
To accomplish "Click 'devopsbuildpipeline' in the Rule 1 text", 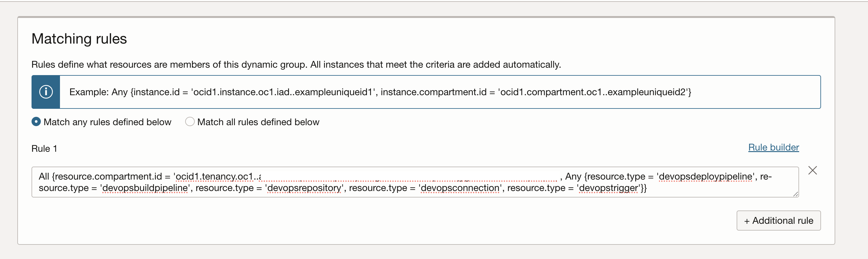I will pos(145,188).
